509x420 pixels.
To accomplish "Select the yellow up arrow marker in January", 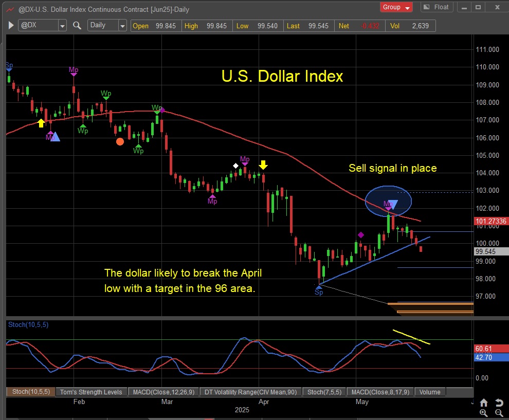I will click(41, 123).
